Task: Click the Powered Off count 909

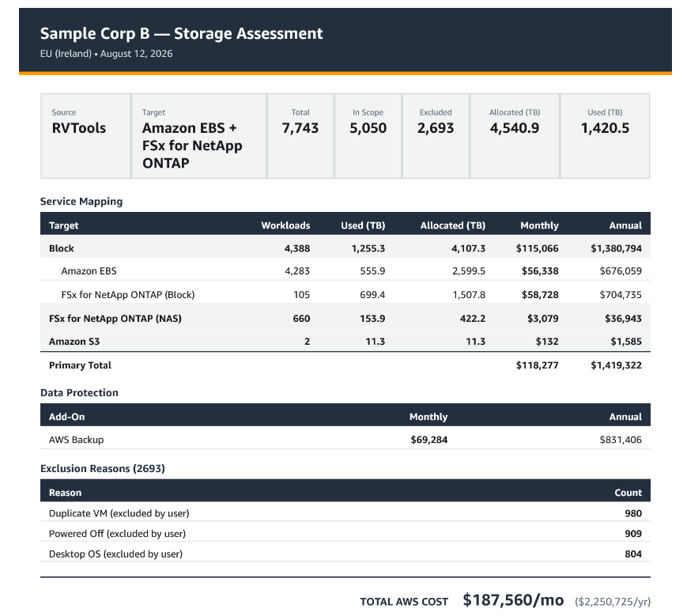Action: click(x=633, y=534)
